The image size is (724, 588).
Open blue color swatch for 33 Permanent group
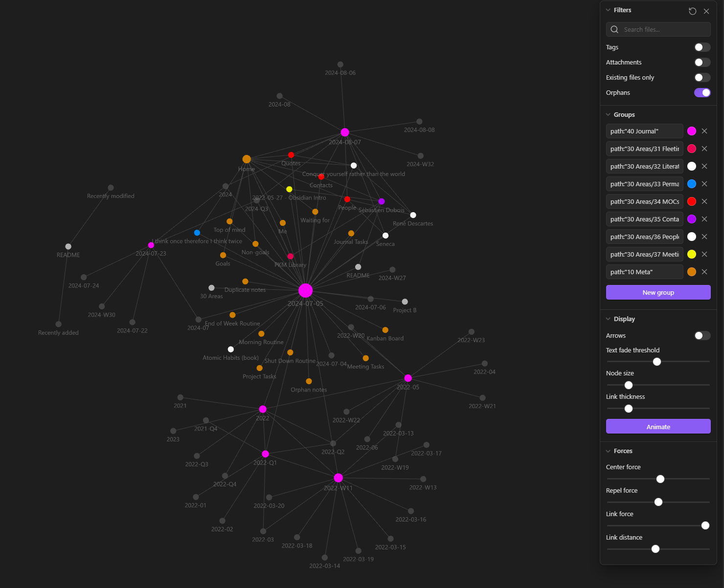[x=692, y=184]
